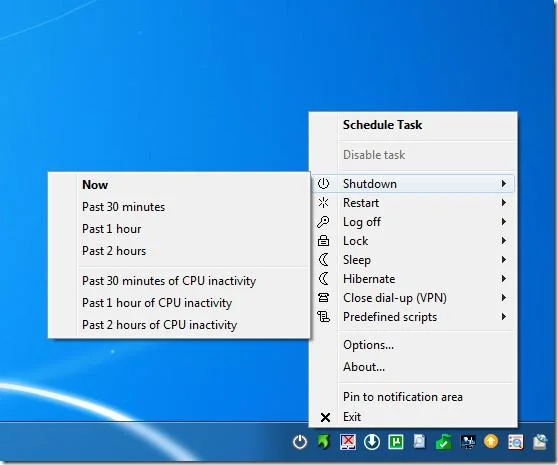This screenshot has height=465, width=558.
Task: Click the asterisk icon next to Restart
Action: coord(323,203)
